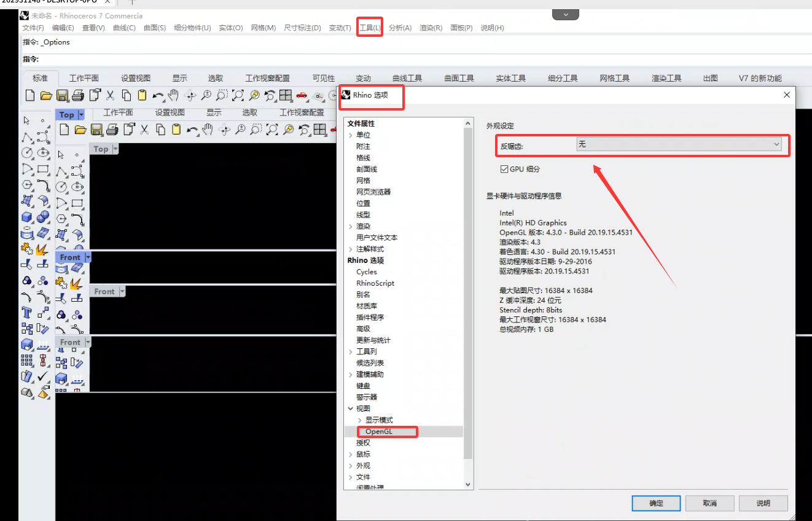
Task: Select OpenGL in the options tree
Action: tap(378, 431)
